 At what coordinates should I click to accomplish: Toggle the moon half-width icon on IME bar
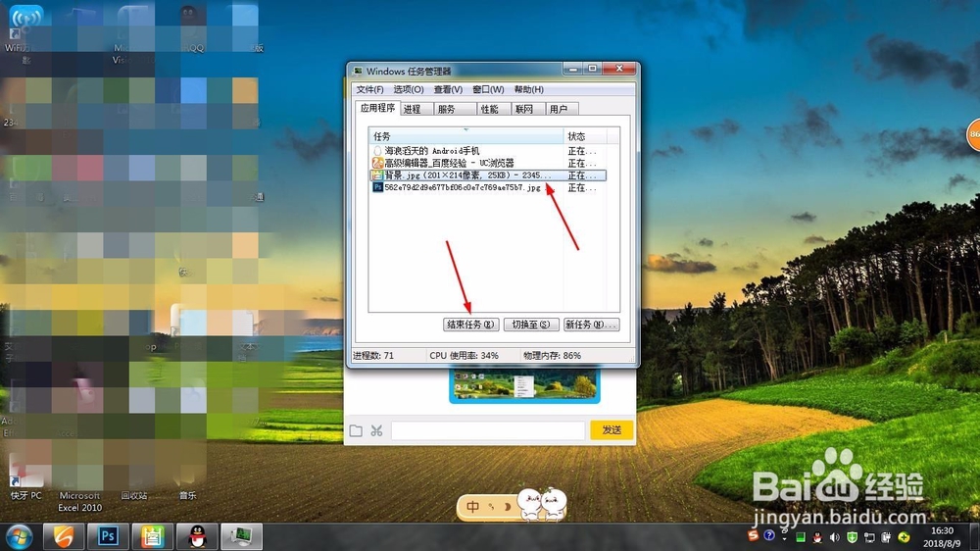(508, 507)
